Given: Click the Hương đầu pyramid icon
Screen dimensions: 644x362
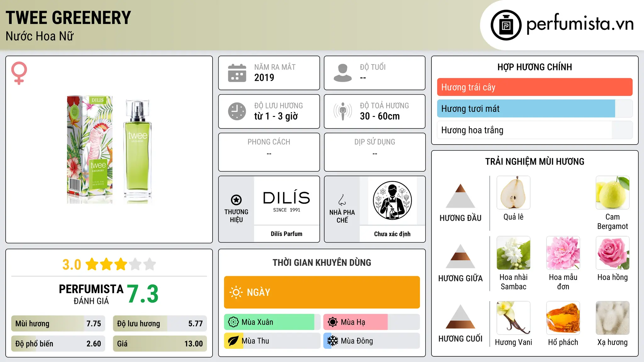Looking at the screenshot, I should click(460, 195).
